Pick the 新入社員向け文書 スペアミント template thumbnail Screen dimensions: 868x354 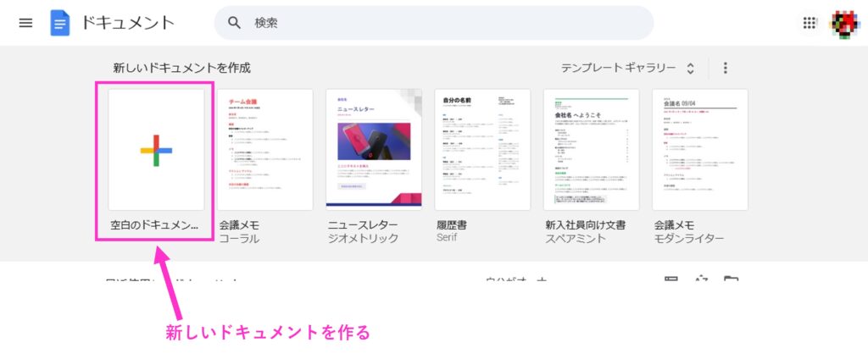click(591, 150)
